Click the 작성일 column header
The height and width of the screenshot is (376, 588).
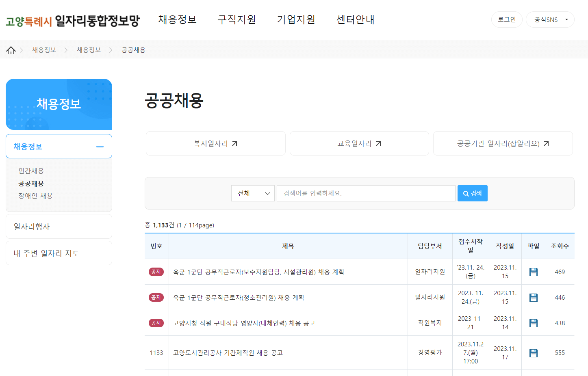[x=505, y=246]
